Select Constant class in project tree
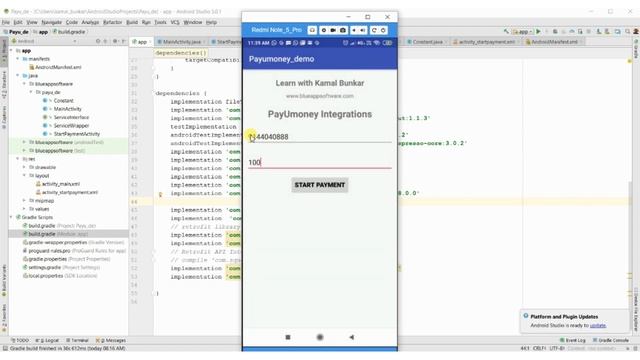 tap(63, 100)
